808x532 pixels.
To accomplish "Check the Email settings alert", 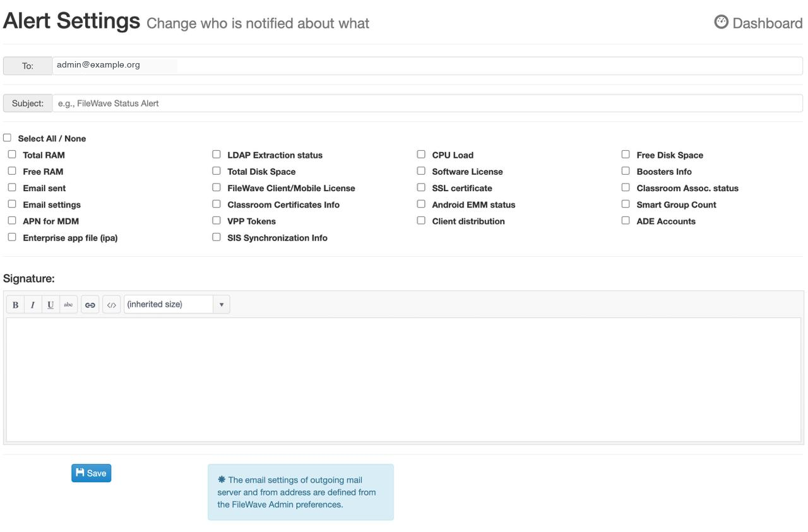I will click(x=12, y=204).
